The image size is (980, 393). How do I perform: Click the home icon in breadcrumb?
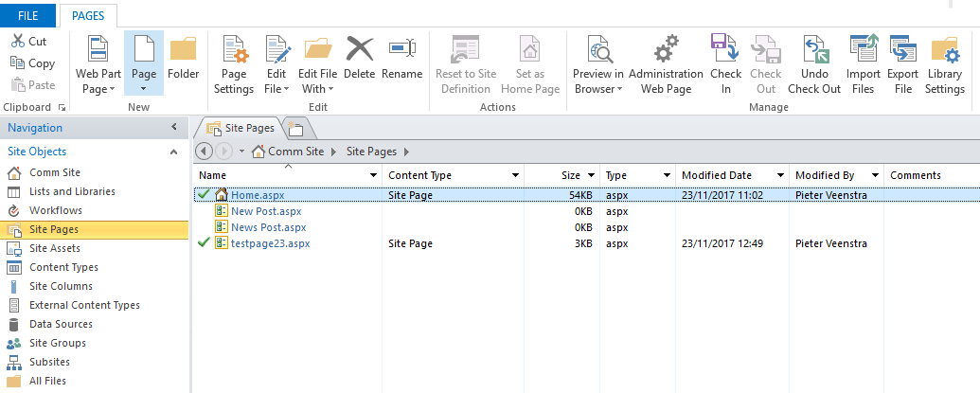coord(258,152)
